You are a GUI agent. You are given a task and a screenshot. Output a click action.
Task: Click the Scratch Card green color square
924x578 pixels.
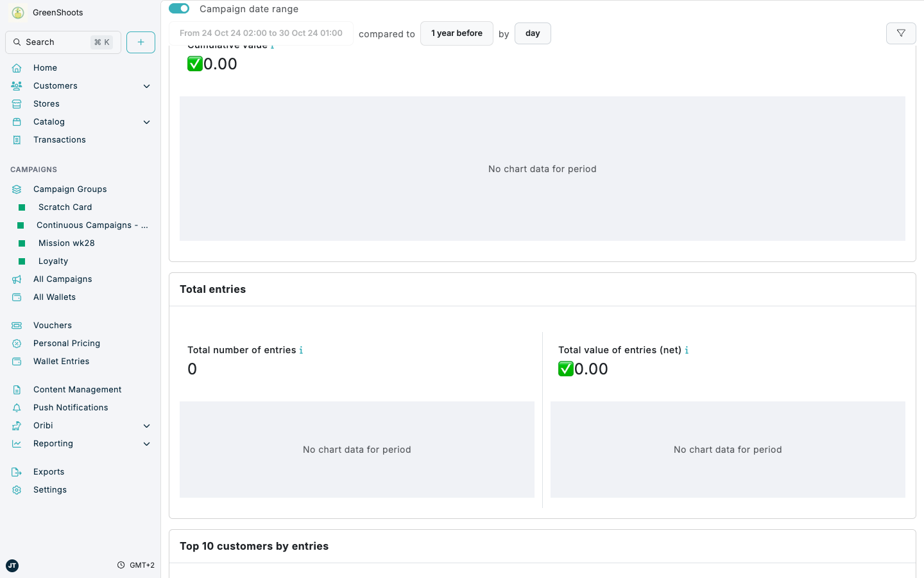coord(22,207)
